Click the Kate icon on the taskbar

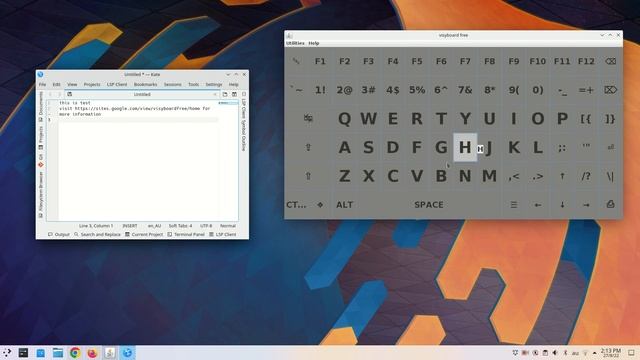click(x=127, y=353)
